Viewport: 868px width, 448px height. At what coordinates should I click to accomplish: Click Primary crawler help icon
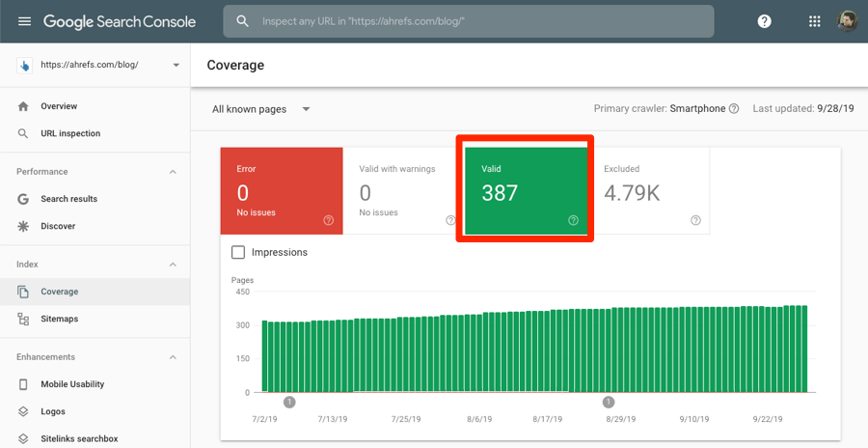pyautogui.click(x=734, y=109)
